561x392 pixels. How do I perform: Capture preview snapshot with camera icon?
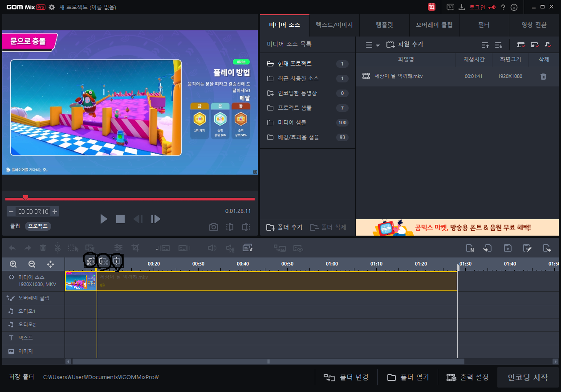(x=214, y=227)
